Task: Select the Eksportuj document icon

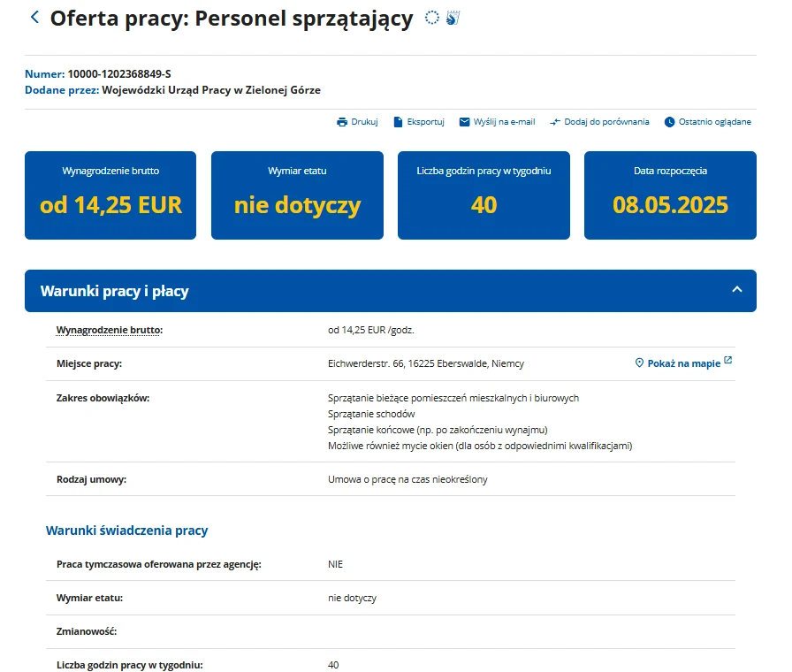Action: click(x=400, y=121)
